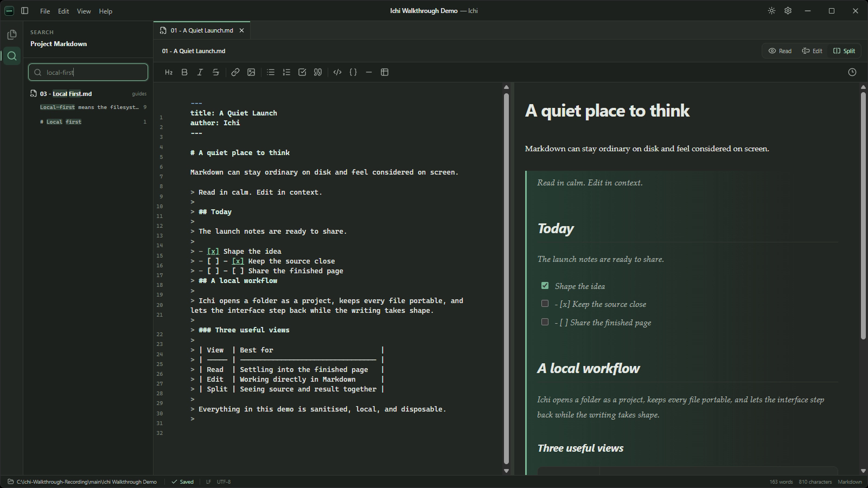Image resolution: width=868 pixels, height=488 pixels.
Task: Switch to Edit view mode
Action: coord(812,51)
